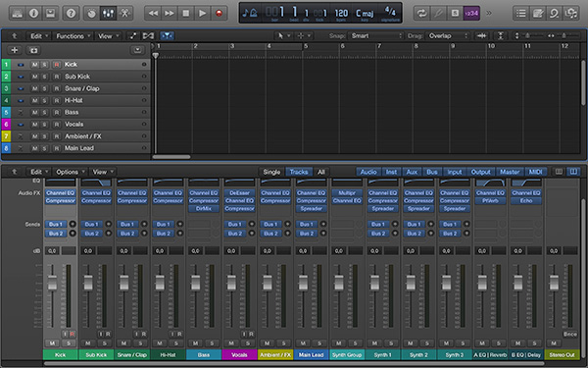Screen dimensions: 588x368
Task: Switch Mixer to All view
Action: click(x=321, y=172)
